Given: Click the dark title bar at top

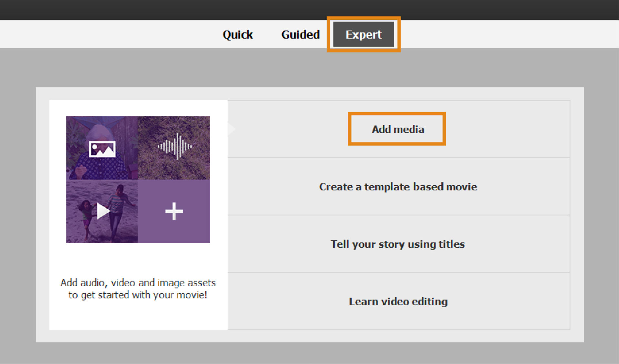Looking at the screenshot, I should (309, 10).
